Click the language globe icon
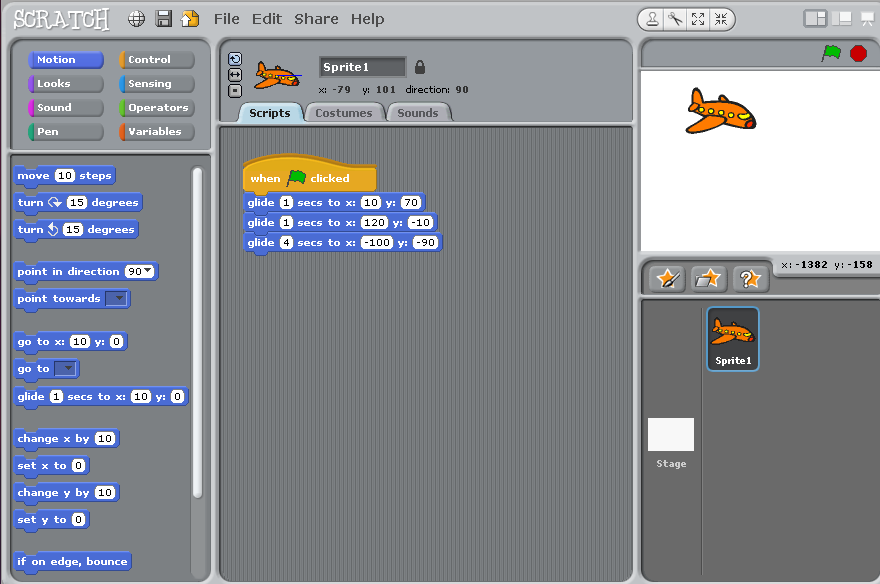 pos(136,19)
